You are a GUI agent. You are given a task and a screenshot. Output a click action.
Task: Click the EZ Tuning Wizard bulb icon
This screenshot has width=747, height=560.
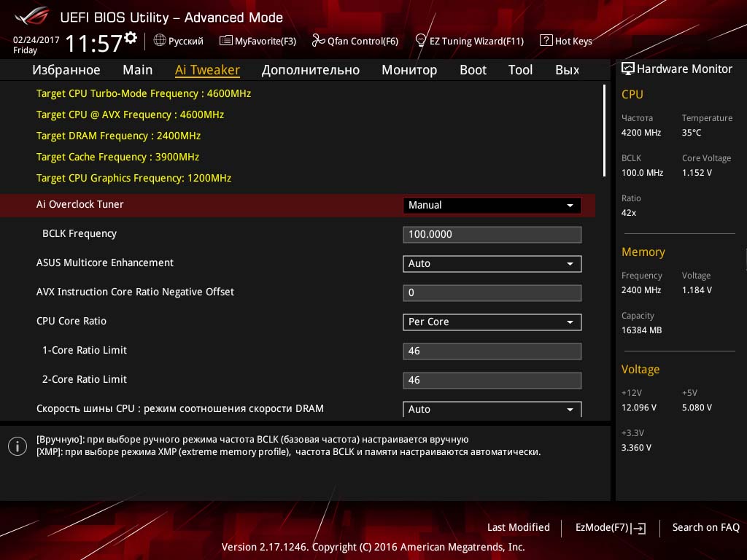(420, 41)
